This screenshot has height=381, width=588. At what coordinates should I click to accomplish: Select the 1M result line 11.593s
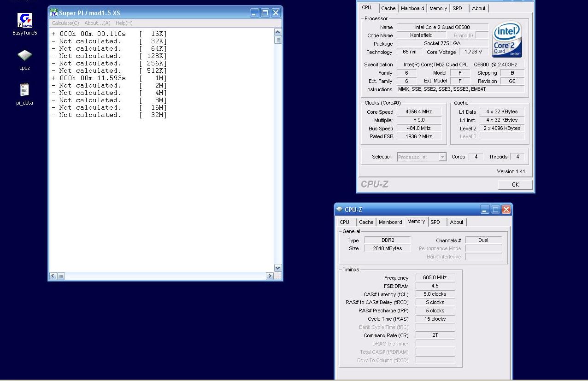[109, 78]
